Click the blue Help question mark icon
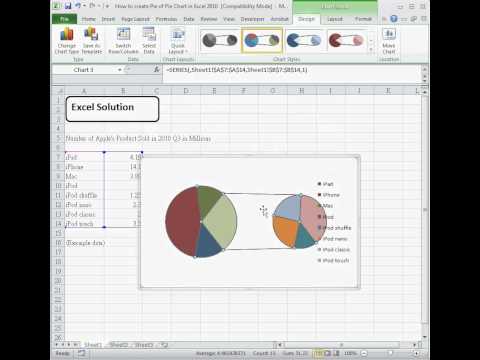The width and height of the screenshot is (480, 360). tap(394, 19)
